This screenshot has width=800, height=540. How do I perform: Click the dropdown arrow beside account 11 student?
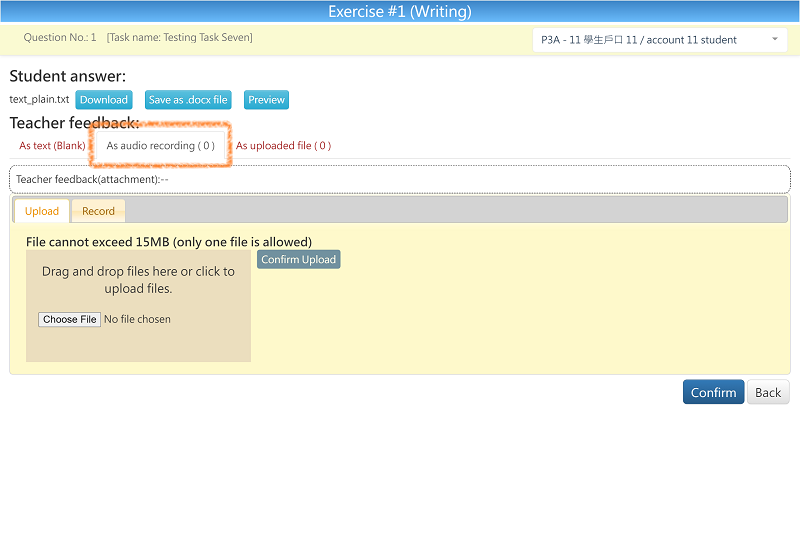[x=775, y=40]
